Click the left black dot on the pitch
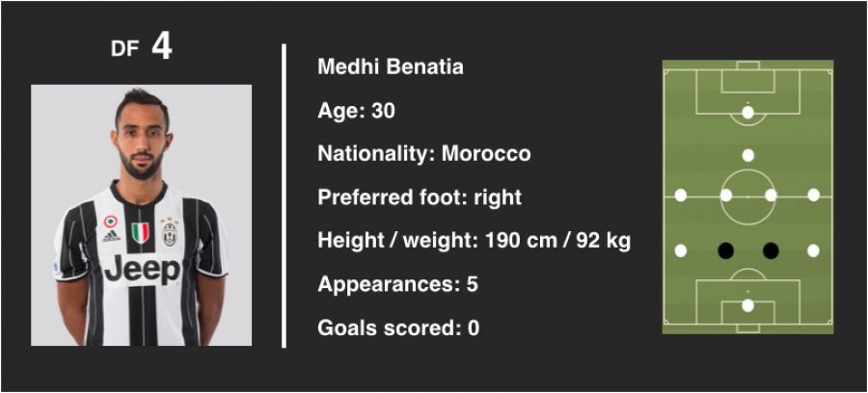Screen dimensions: 868x393 point(726,250)
